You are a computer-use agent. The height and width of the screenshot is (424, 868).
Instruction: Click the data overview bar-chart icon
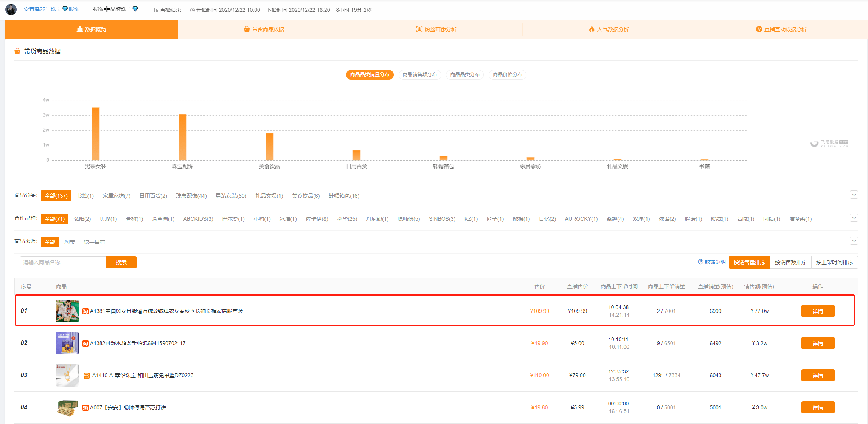(x=80, y=29)
